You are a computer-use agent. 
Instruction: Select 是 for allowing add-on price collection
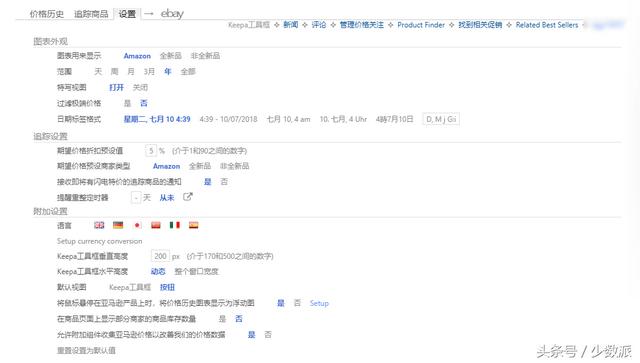(251, 335)
